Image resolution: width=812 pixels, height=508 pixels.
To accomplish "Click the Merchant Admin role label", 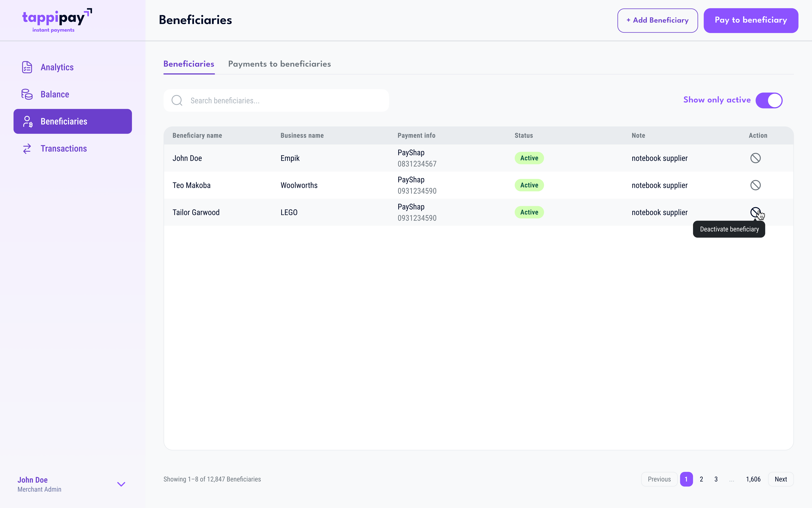I will point(39,489).
